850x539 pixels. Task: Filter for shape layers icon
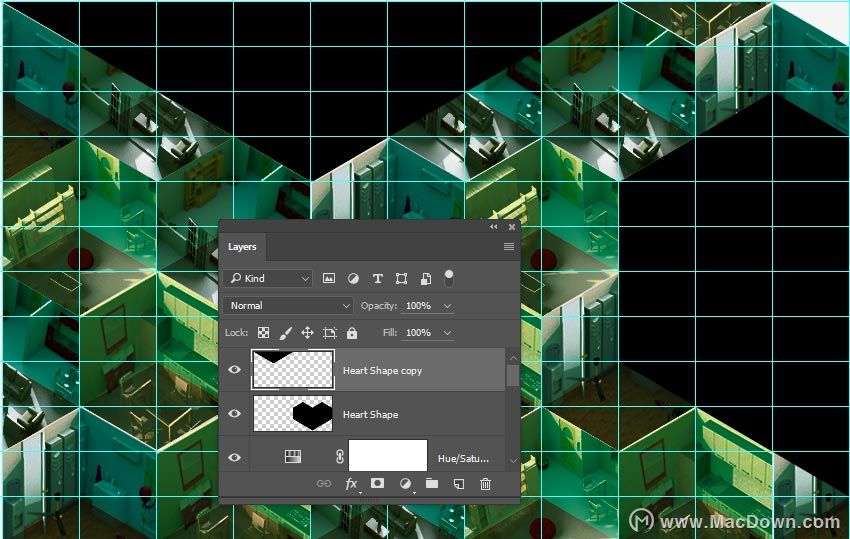[401, 278]
